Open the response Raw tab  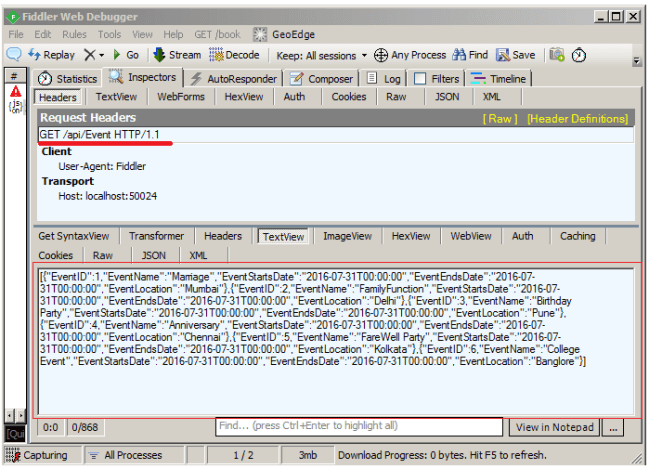(103, 255)
